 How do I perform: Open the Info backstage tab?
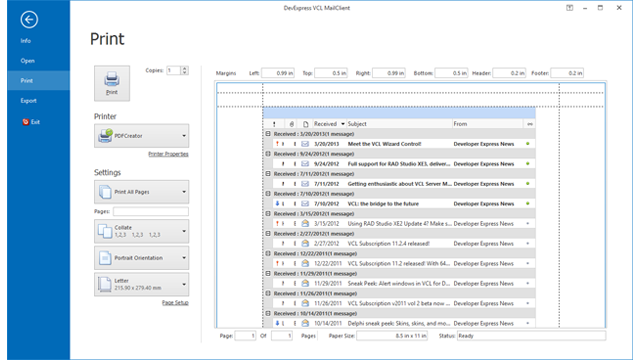tap(26, 41)
